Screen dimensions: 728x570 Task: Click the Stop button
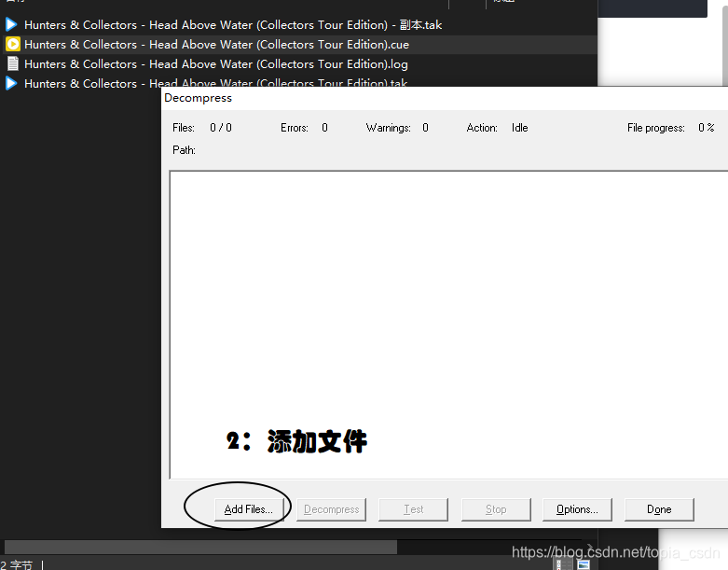(x=496, y=509)
